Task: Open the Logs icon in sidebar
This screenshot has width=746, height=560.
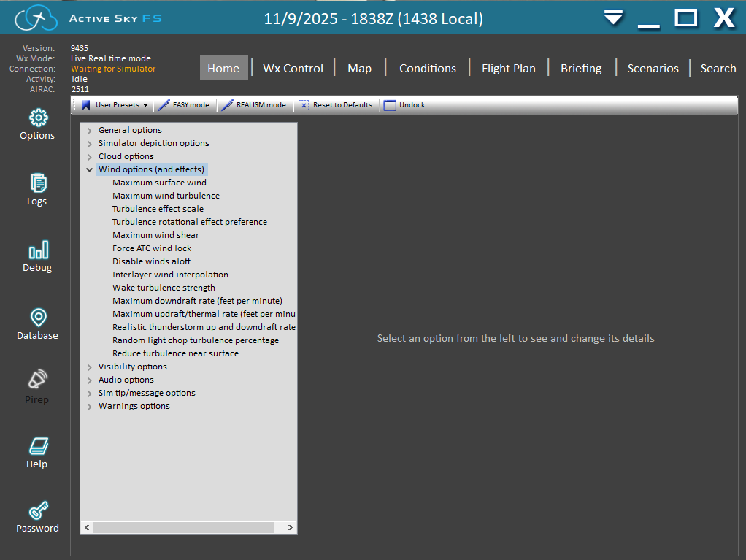Action: (x=38, y=183)
